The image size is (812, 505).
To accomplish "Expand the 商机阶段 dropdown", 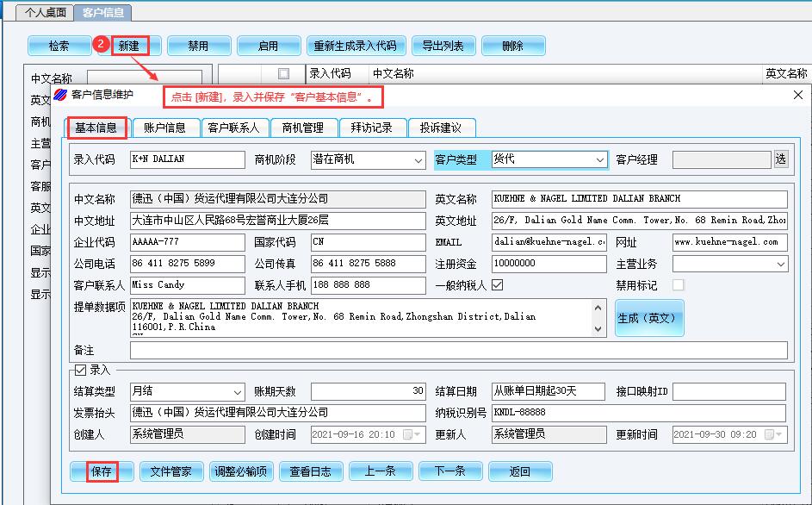I will [418, 159].
